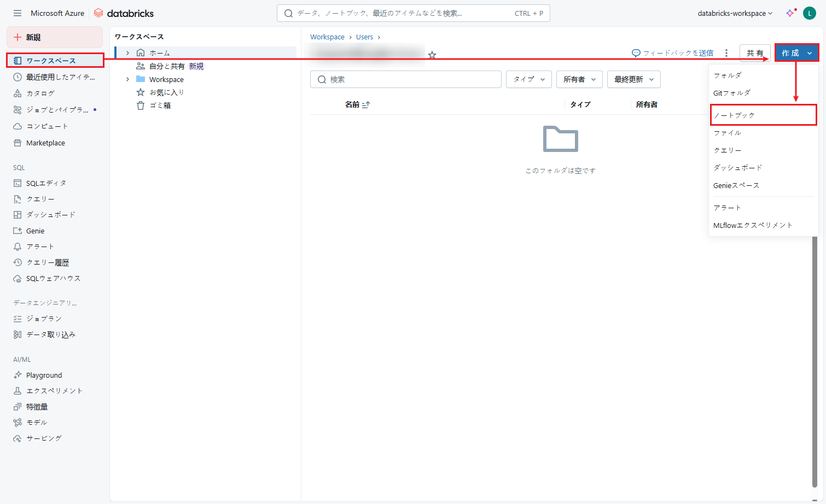This screenshot has height=504, width=826.
Task: Open the 最終更新 filter dropdown
Action: click(634, 79)
